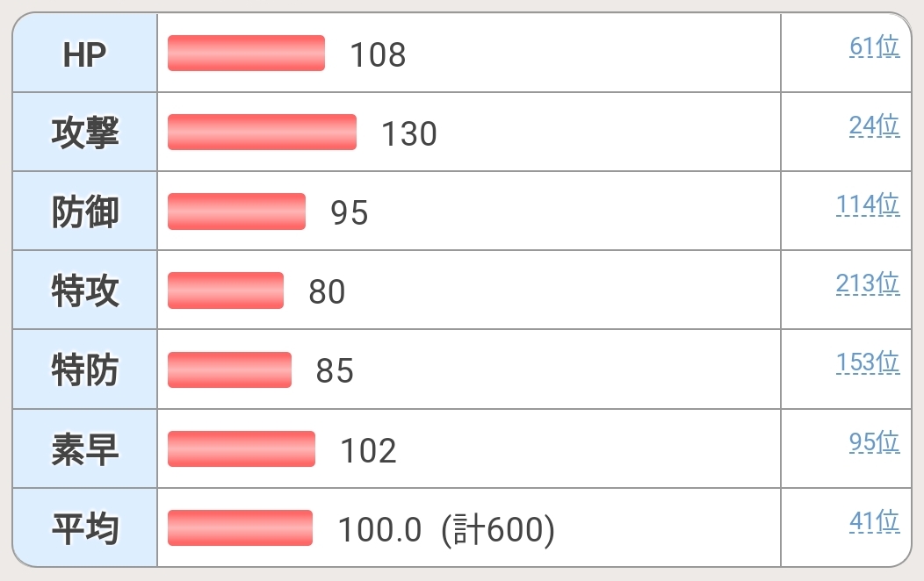Screen dimensions: 924x581
Task: Click the 素早 95位 ranking link
Action: [874, 441]
